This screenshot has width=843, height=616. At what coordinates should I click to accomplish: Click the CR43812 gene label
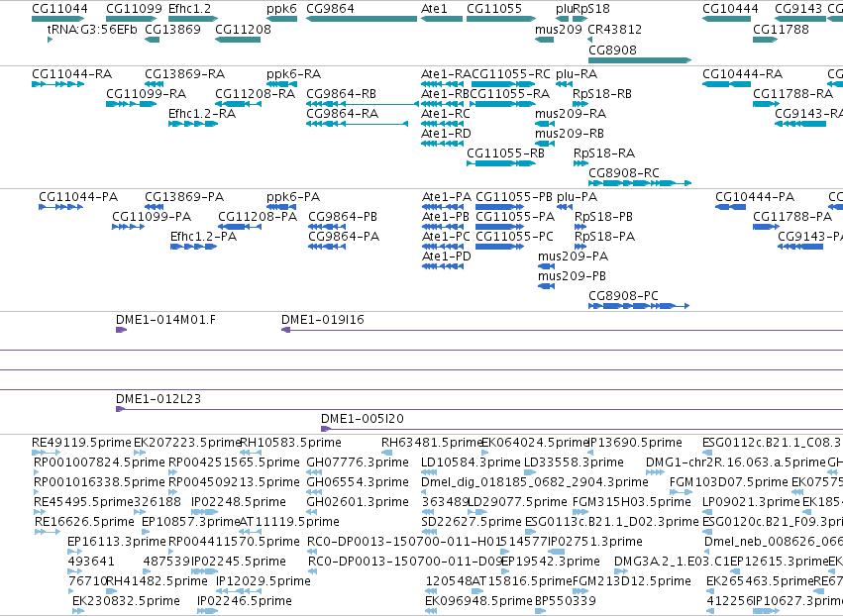coord(614,29)
